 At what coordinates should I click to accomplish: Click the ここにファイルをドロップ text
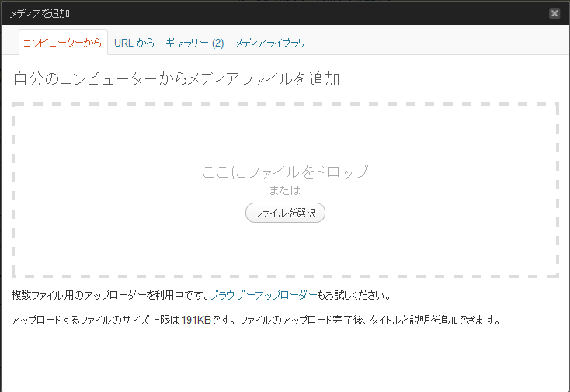click(285, 172)
